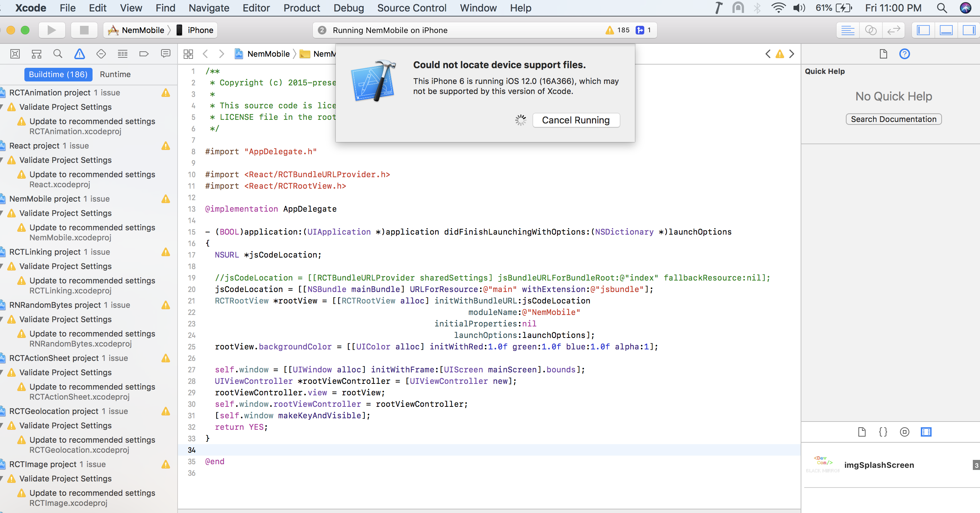This screenshot has height=513, width=980.
Task: Collapse Validate Project Settings under RCTAnimation
Action: point(2,107)
